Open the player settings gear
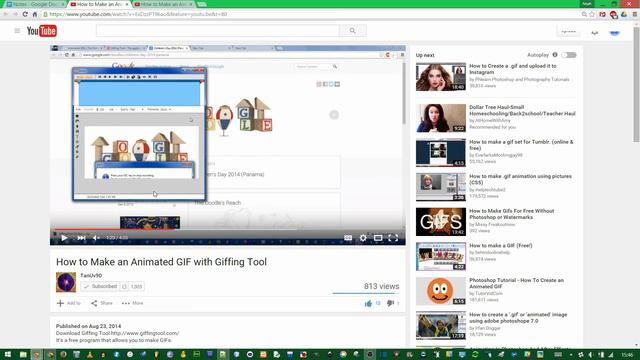 click(x=363, y=238)
